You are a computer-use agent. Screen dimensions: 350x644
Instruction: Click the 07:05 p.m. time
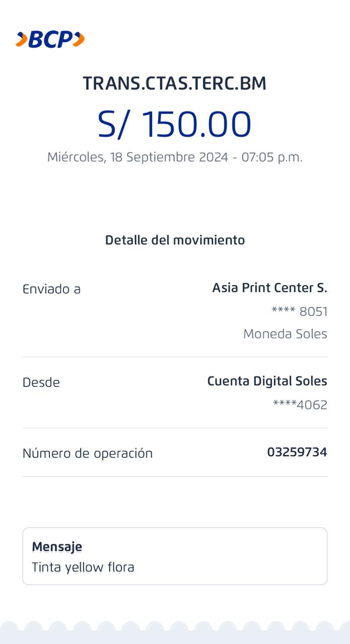click(x=272, y=157)
